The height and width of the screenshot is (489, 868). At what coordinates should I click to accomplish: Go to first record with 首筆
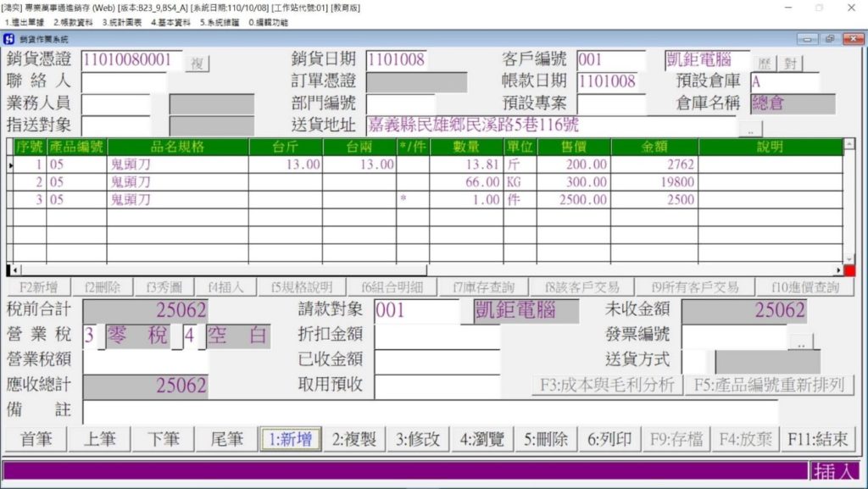point(36,439)
